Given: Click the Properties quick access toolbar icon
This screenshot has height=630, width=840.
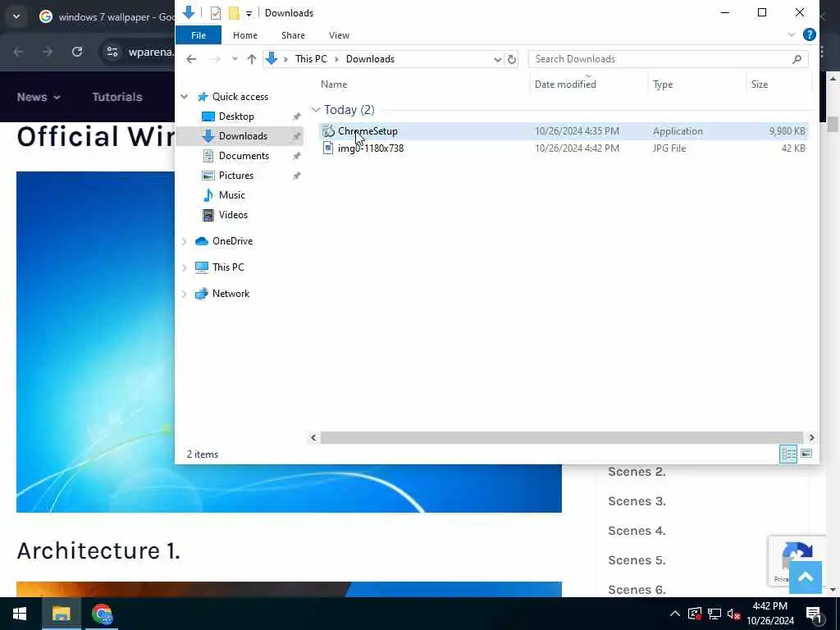Looking at the screenshot, I should (216, 13).
